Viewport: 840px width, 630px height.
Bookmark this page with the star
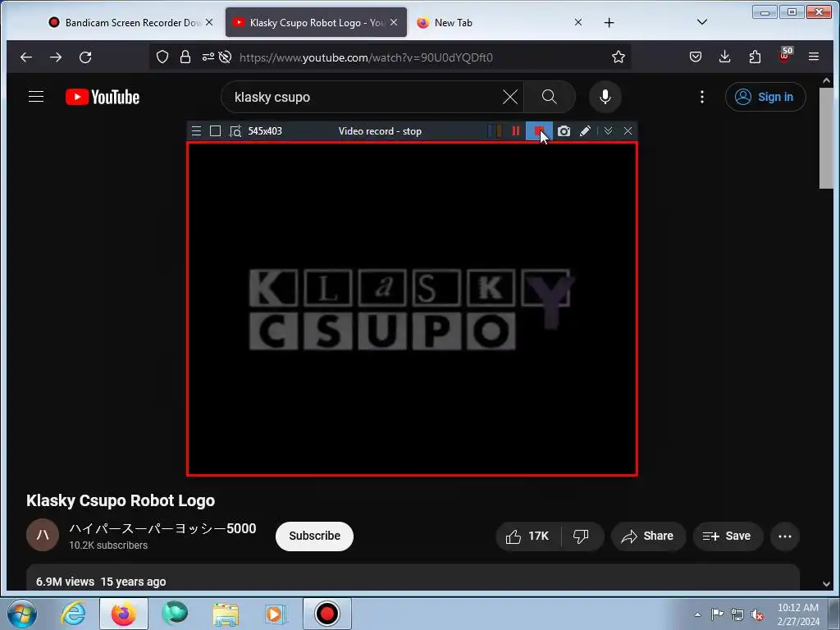tap(619, 57)
